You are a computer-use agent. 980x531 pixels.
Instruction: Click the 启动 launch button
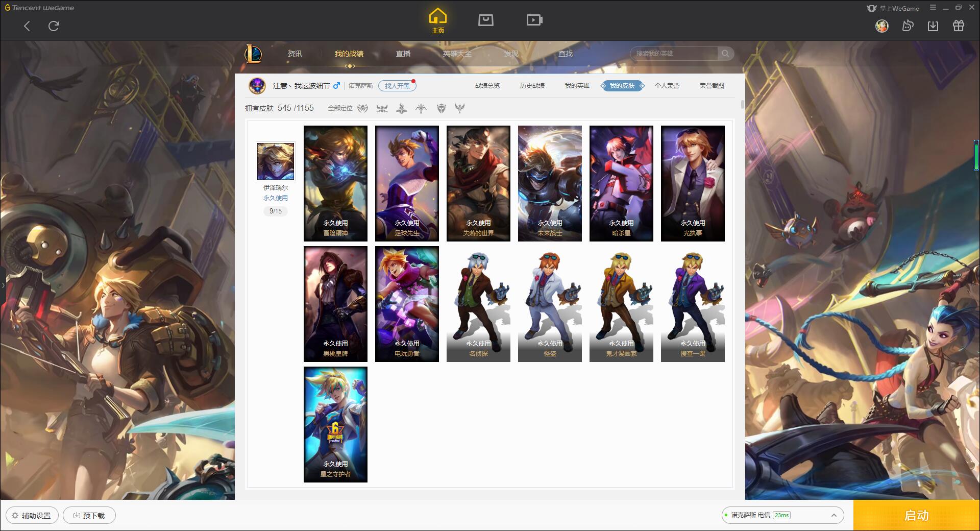click(917, 515)
